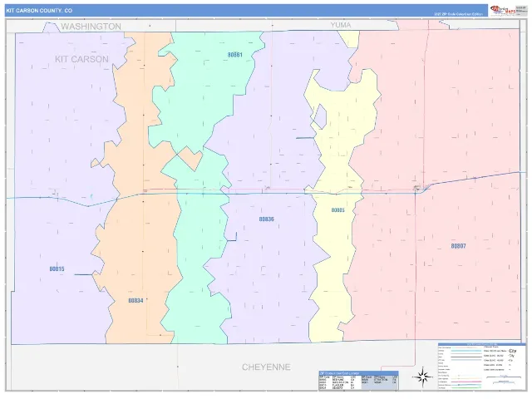The width and height of the screenshot is (532, 399).
Task: Select the 80815 ZIP code label
Action: (x=57, y=268)
